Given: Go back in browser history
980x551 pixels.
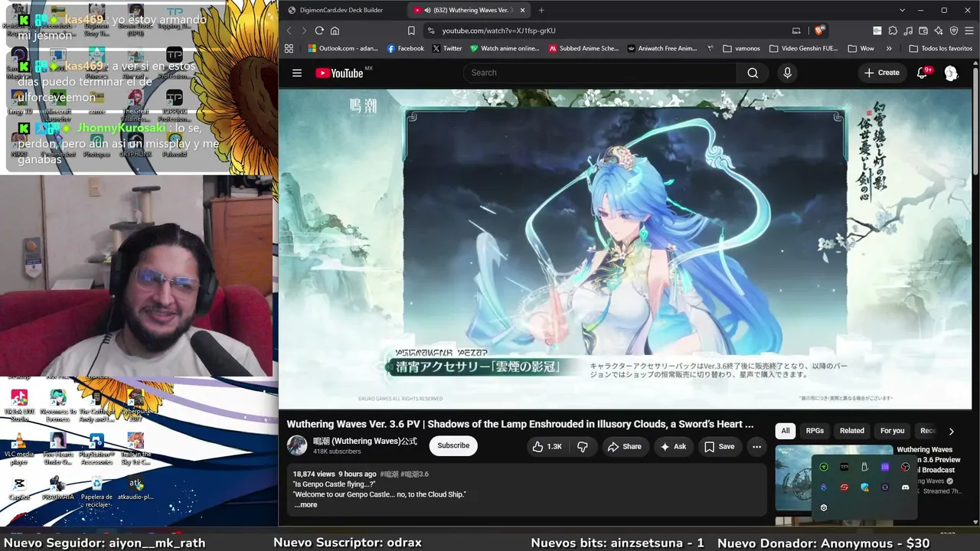Looking at the screenshot, I should point(289,31).
